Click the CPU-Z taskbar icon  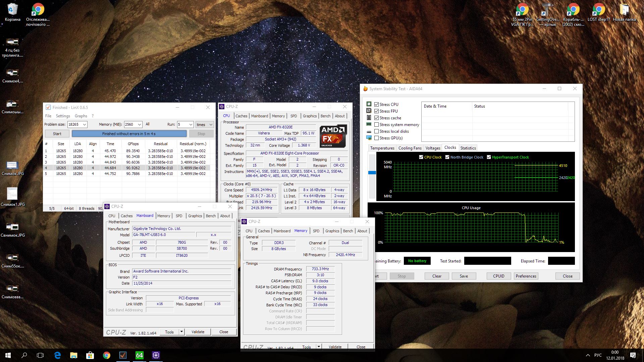pos(156,355)
